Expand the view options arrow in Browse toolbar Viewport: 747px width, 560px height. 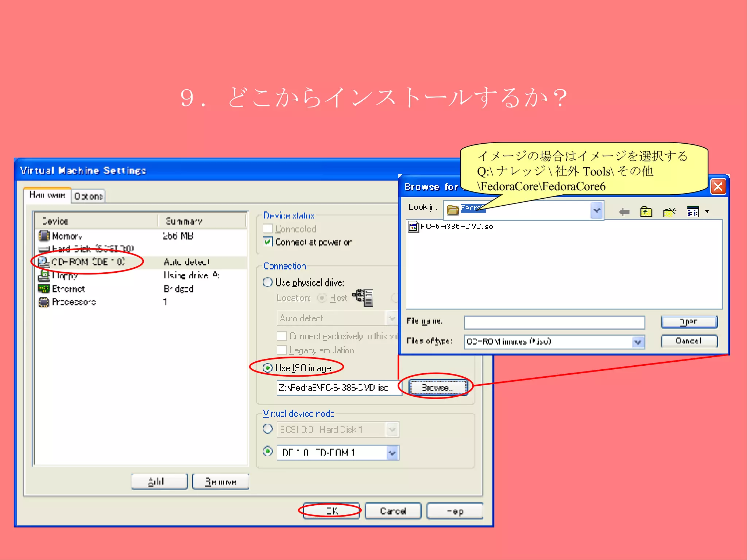pyautogui.click(x=707, y=211)
